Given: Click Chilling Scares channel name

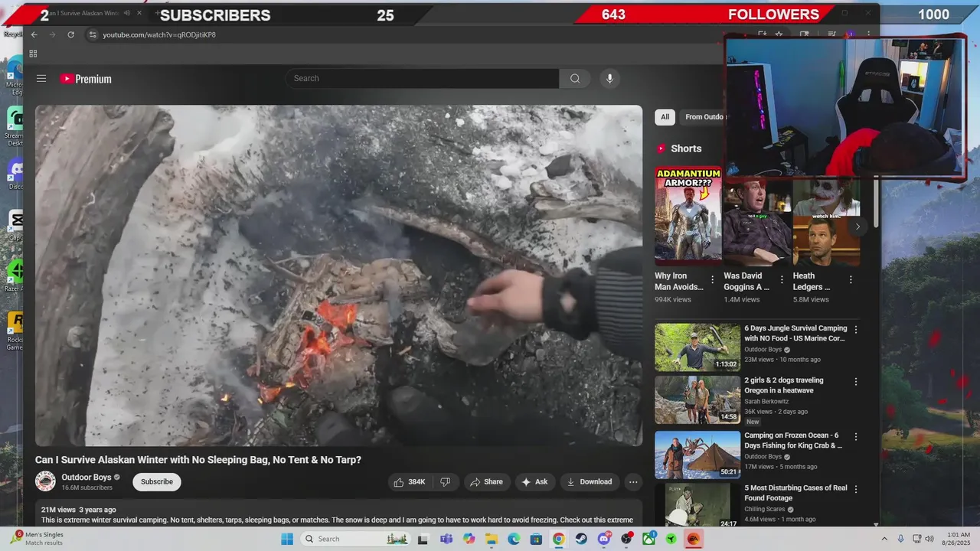Looking at the screenshot, I should 765,509.
